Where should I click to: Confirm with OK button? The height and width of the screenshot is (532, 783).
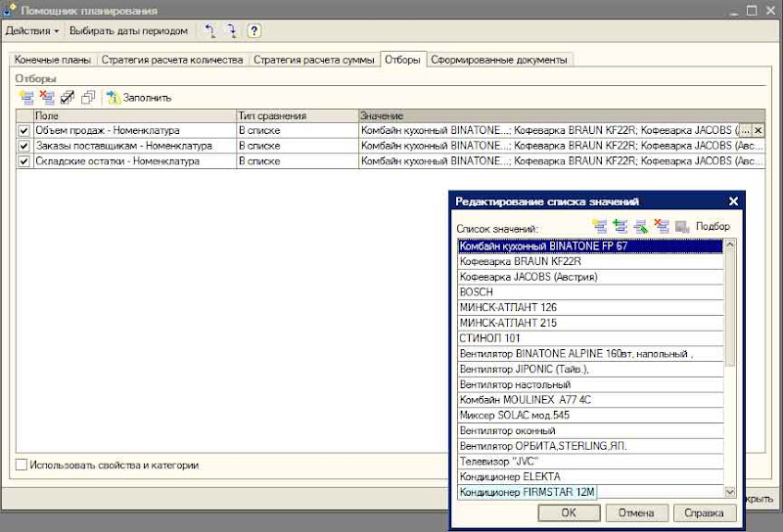click(569, 513)
